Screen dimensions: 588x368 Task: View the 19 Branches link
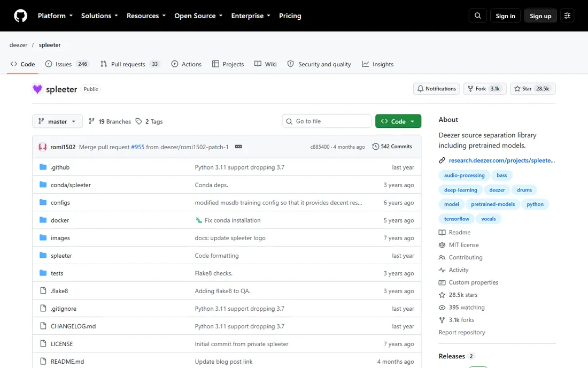click(x=110, y=121)
